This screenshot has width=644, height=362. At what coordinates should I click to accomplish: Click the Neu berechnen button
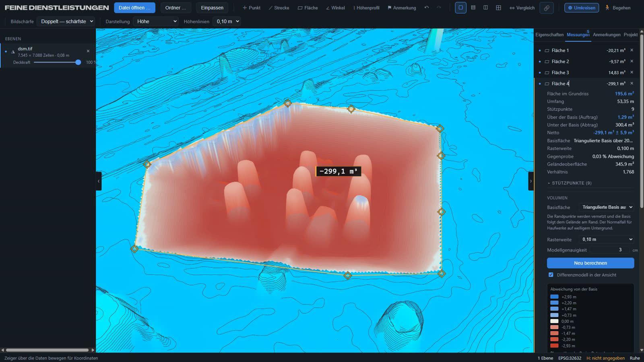coord(590,263)
